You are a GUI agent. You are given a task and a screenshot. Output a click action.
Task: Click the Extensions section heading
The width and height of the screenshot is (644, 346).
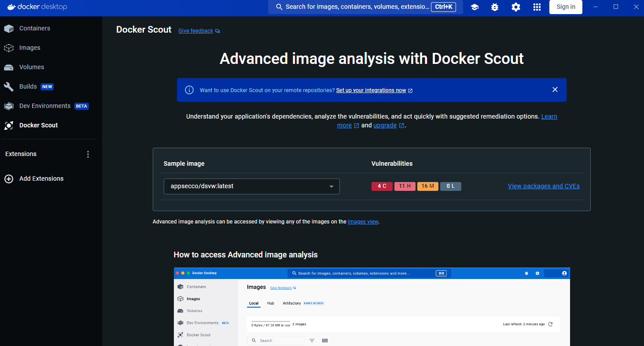[21, 154]
